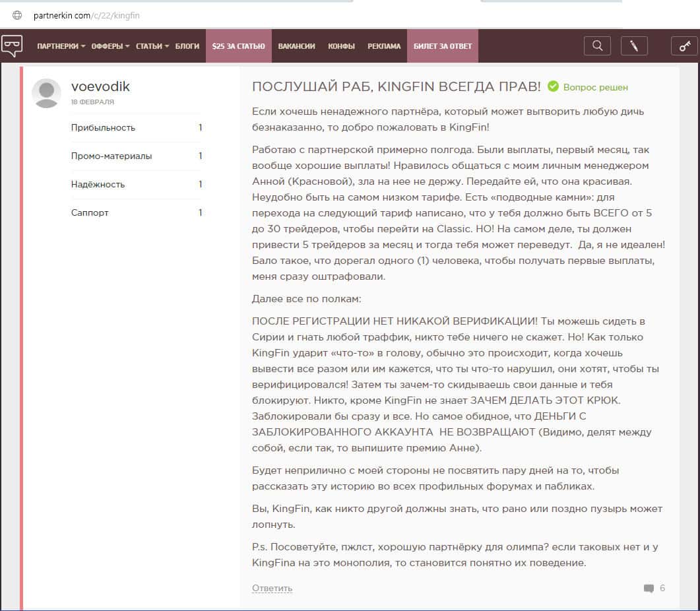This screenshot has width=700, height=611.
Task: Click the comments bubble icon
Action: (x=649, y=588)
